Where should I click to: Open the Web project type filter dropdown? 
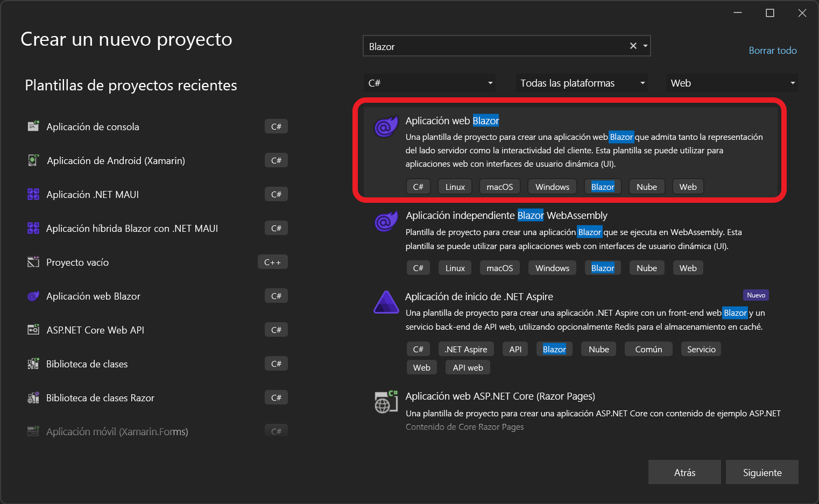click(x=732, y=83)
